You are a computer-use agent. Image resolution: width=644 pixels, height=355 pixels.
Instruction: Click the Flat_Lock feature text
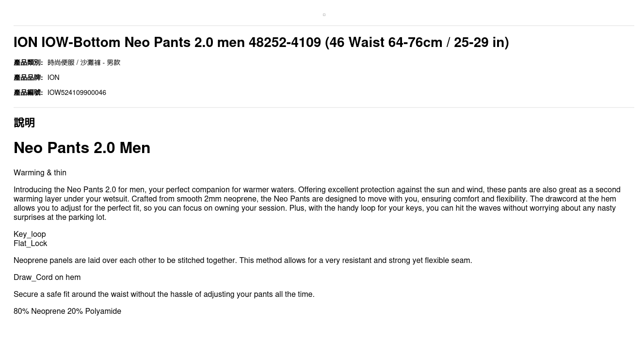(x=30, y=244)
